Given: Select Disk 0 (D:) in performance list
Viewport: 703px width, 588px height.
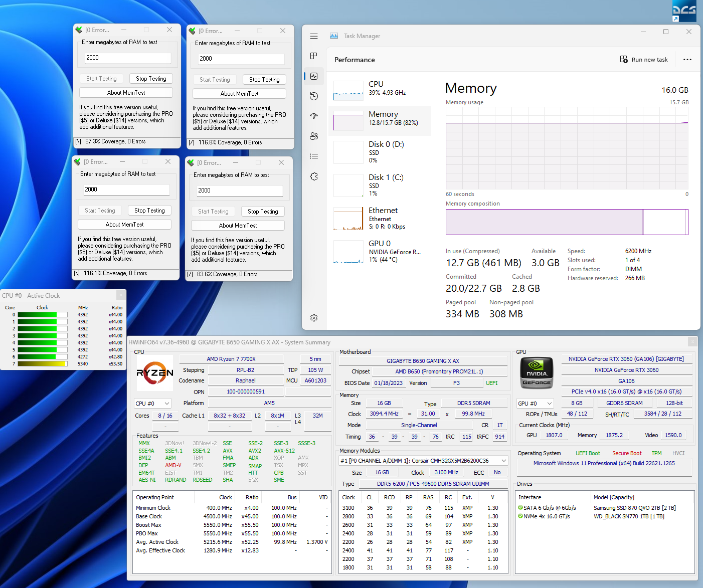Looking at the screenshot, I should coord(380,152).
